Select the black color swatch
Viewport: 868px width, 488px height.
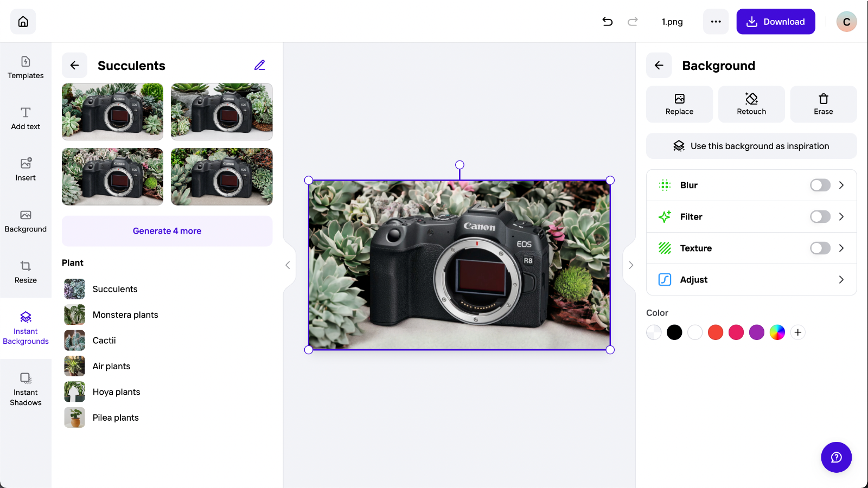[674, 332]
